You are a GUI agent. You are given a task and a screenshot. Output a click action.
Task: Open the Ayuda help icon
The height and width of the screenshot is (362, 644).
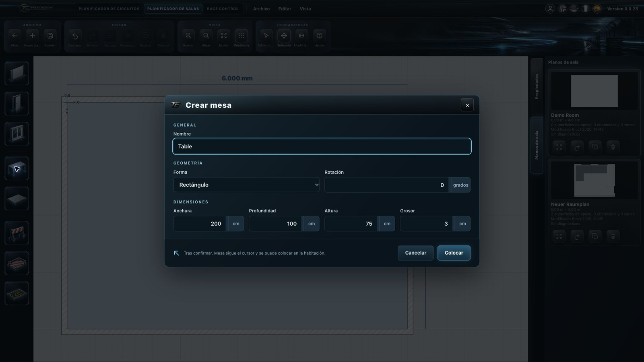pyautogui.click(x=319, y=36)
